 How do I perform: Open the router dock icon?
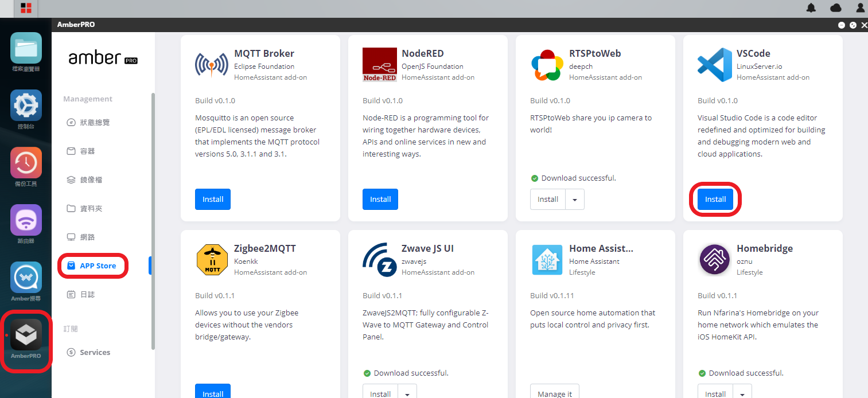click(x=26, y=220)
